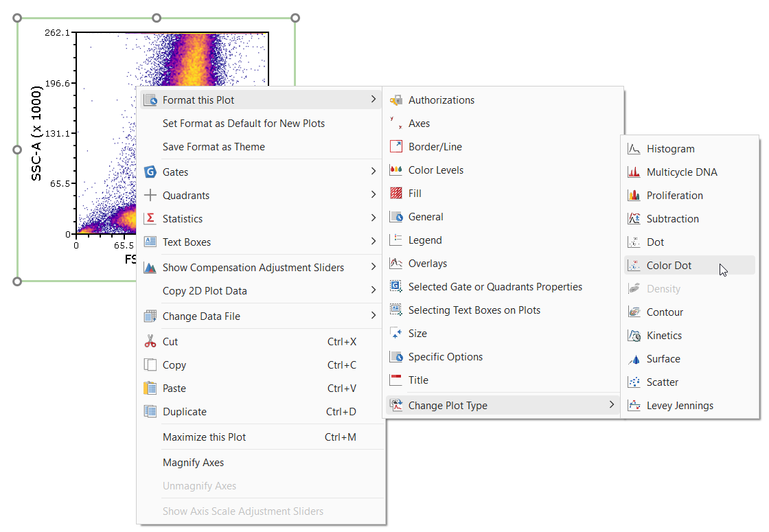The height and width of the screenshot is (532, 769).
Task: Open the Overlays formatting option
Action: (x=427, y=264)
